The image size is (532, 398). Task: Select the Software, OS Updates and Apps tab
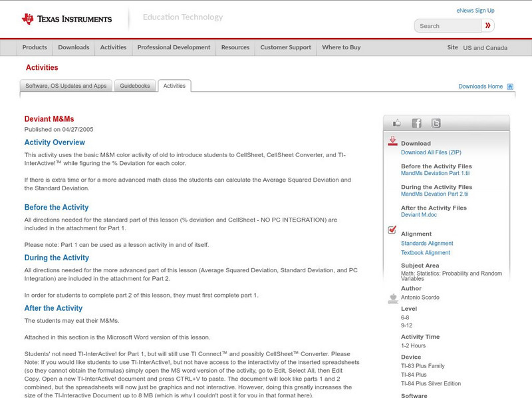point(66,85)
